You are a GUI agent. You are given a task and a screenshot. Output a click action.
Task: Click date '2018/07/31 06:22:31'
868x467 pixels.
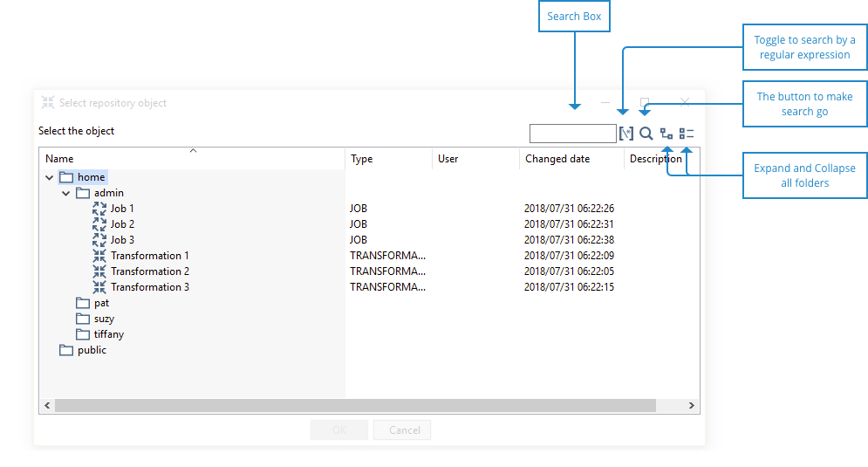click(569, 224)
